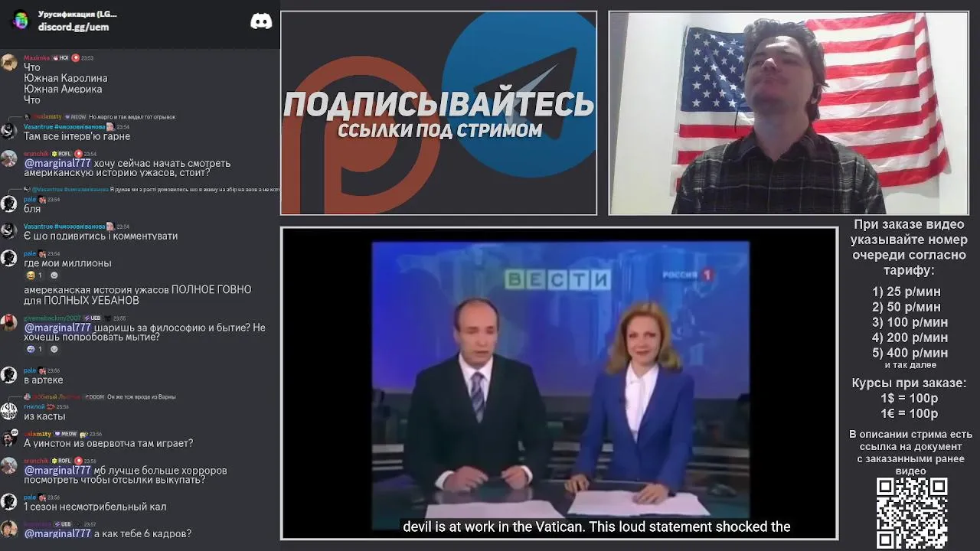The width and height of the screenshot is (980, 551).
Task: Click the avatar beside 'а как тебе 6 кадров?'
Action: [9, 529]
